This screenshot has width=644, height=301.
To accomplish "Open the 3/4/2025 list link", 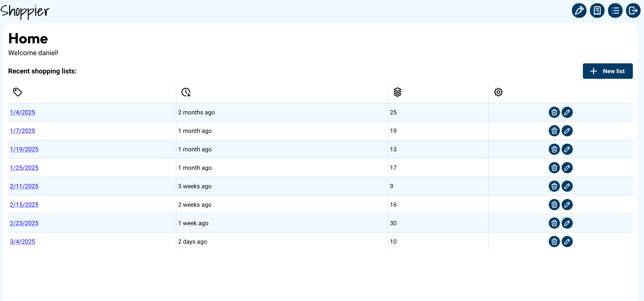I will coord(22,242).
